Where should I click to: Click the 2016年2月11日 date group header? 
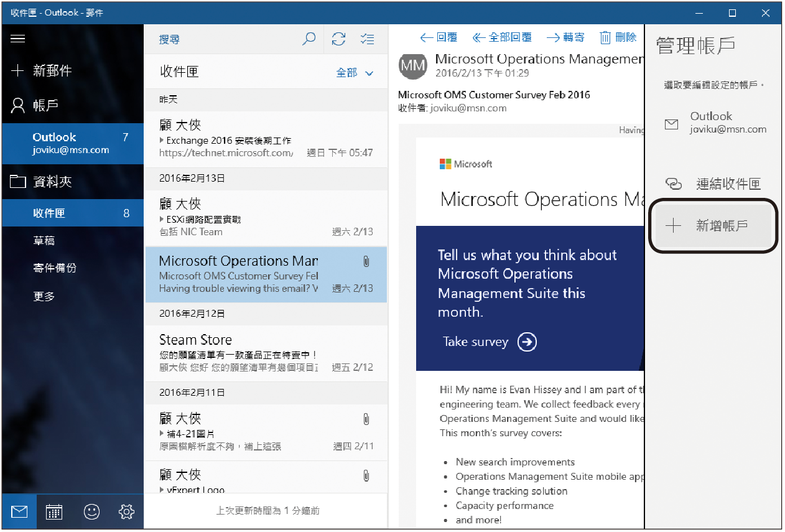(x=266, y=393)
